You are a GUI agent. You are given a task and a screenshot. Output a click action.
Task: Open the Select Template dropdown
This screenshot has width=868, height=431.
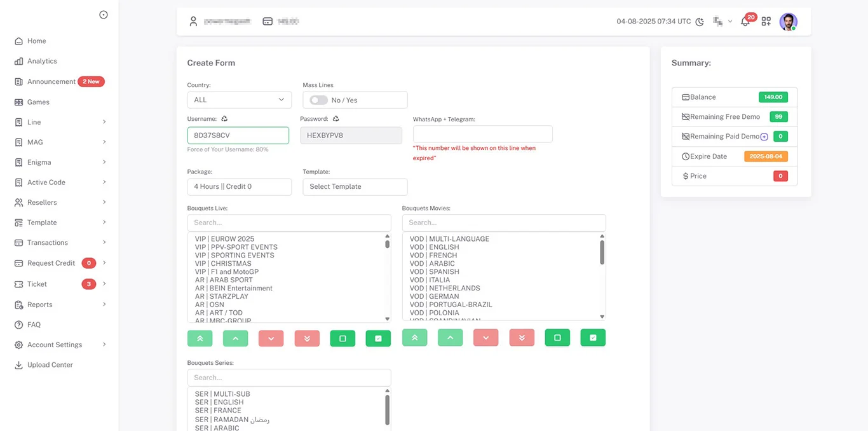(x=355, y=186)
